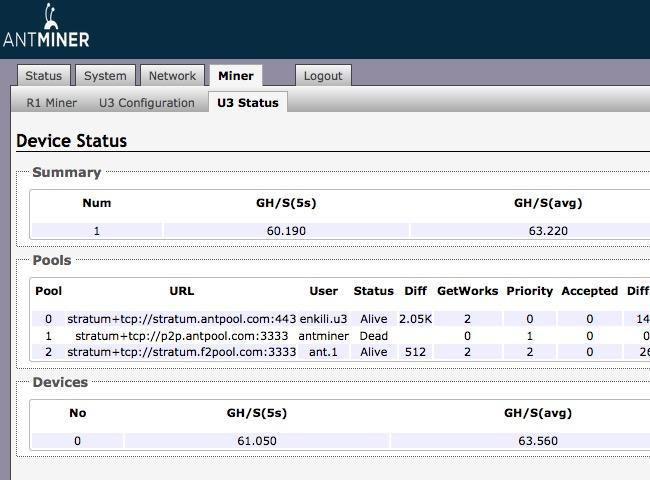Screen dimensions: 650x480
Task: Select the stratum.antpool.com:443 URL
Action: [182, 319]
